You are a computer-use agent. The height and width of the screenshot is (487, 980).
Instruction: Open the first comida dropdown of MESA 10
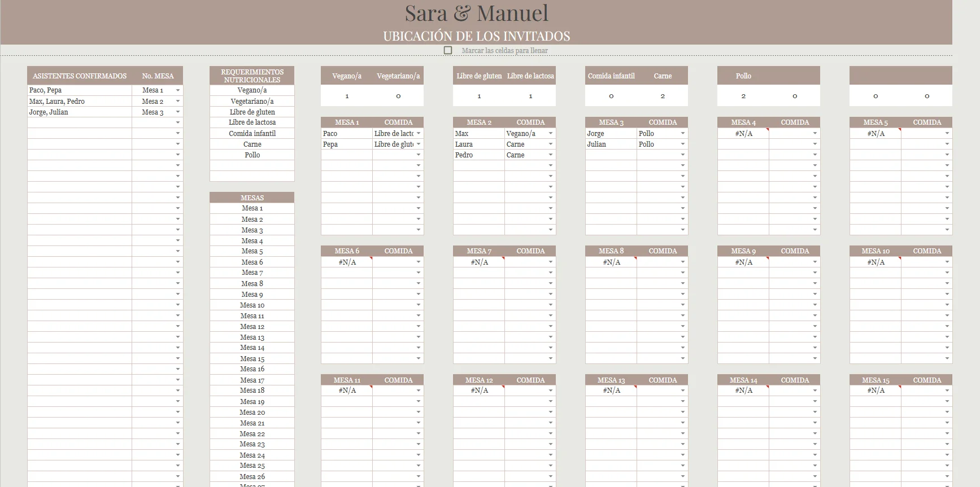[x=947, y=262]
